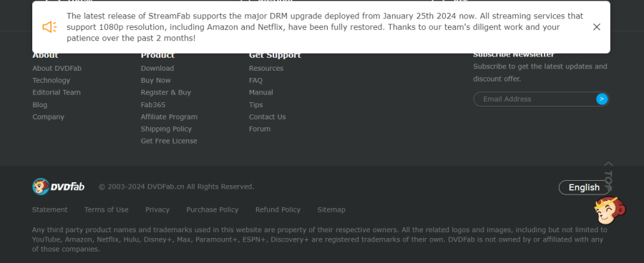Image resolution: width=644 pixels, height=263 pixels.
Task: Open the Resources support link
Action: click(266, 68)
